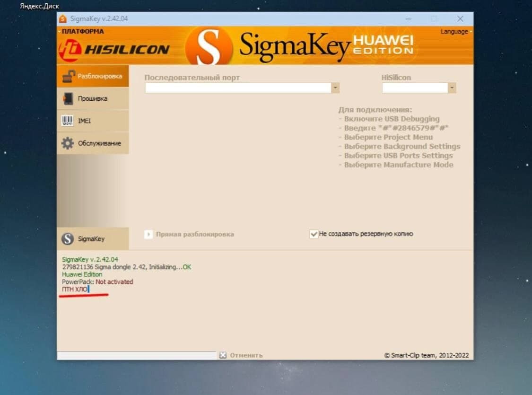Click the phone icon beside Прошивка

pyautogui.click(x=68, y=98)
